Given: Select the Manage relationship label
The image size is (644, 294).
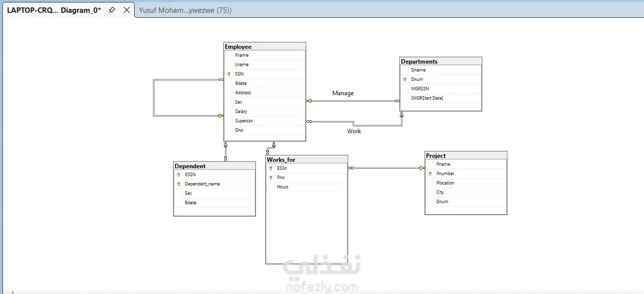Looking at the screenshot, I should tap(343, 93).
